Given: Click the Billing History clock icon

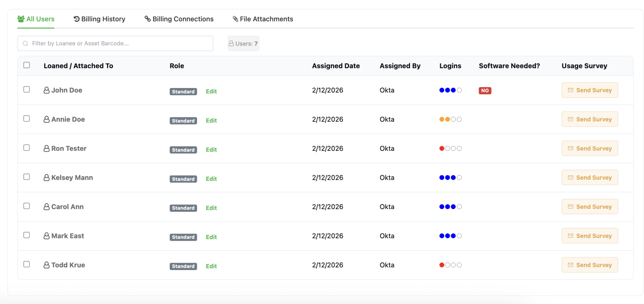Looking at the screenshot, I should (x=76, y=19).
